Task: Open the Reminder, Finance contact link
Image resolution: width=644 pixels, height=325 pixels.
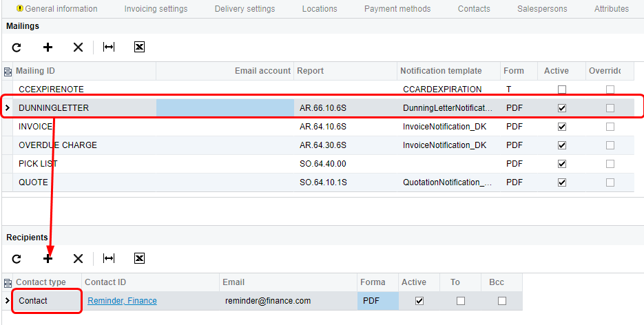Action: 123,301
